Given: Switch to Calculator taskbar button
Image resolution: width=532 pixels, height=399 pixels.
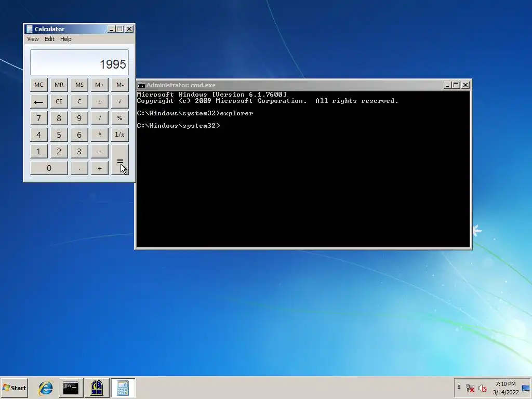Looking at the screenshot, I should pos(123,388).
